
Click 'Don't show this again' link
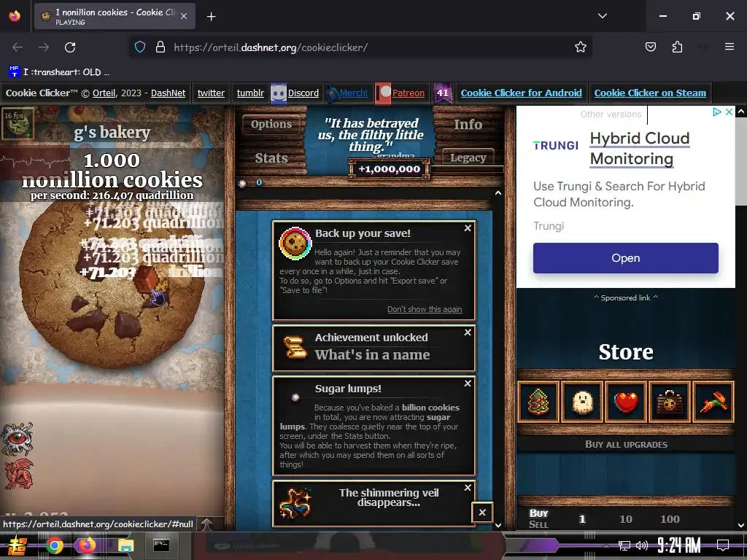click(425, 309)
